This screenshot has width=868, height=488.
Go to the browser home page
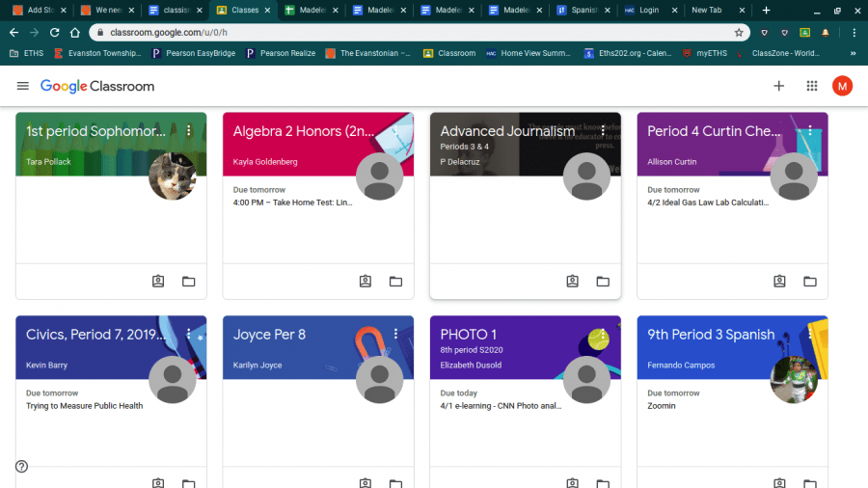tap(74, 33)
